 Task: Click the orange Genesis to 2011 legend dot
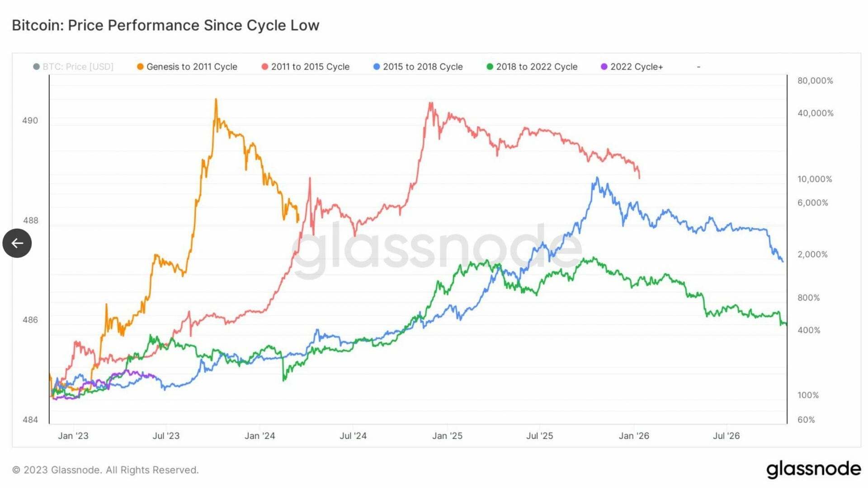[x=140, y=67]
